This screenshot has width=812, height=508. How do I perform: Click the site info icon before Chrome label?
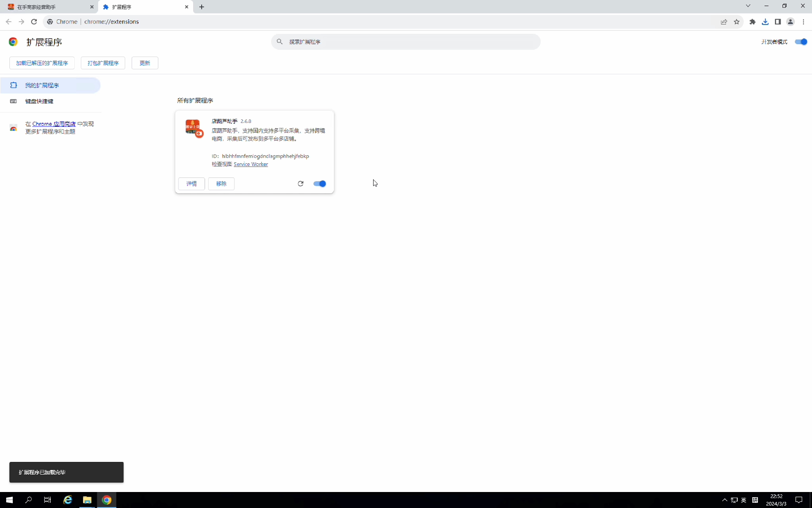50,22
